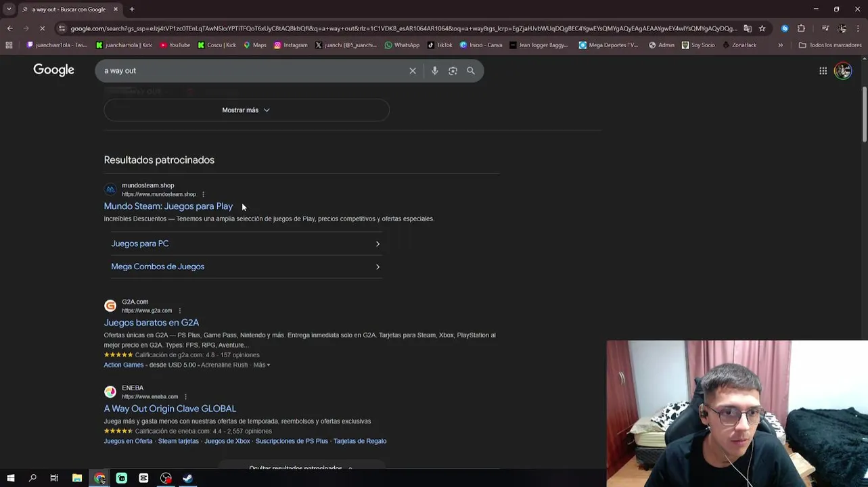Clear the search box with the X icon
The width and height of the screenshot is (868, 487).
[413, 70]
